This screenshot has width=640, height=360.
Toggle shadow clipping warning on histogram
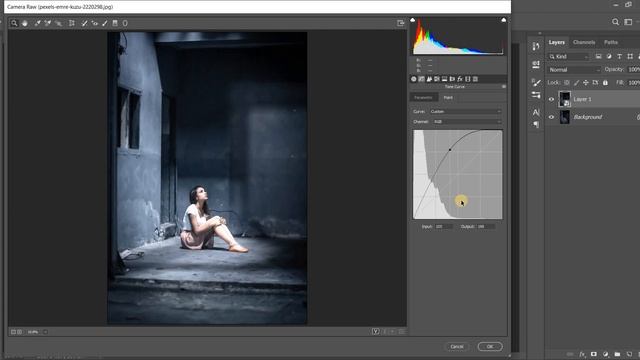[413, 20]
